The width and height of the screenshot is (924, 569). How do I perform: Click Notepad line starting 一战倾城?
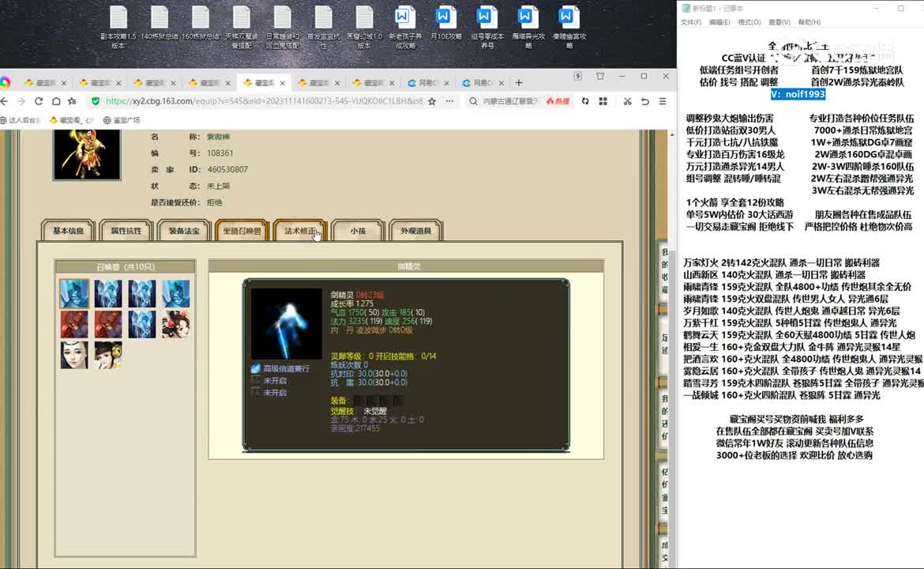781,395
